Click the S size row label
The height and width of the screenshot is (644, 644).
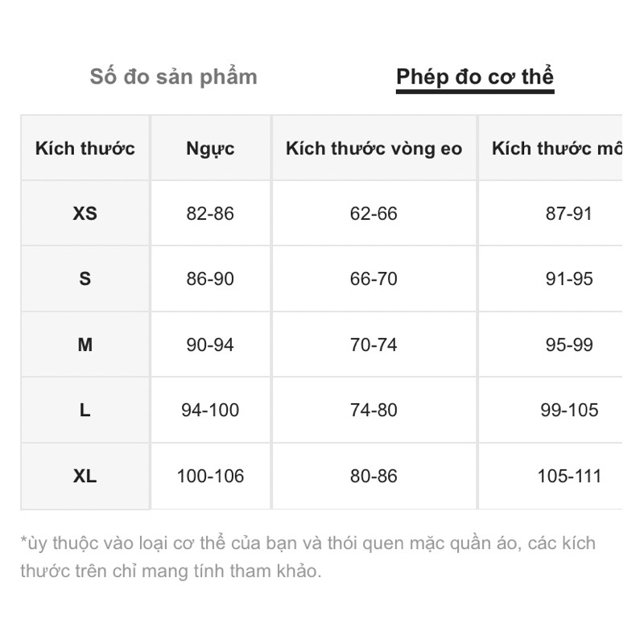point(85,279)
